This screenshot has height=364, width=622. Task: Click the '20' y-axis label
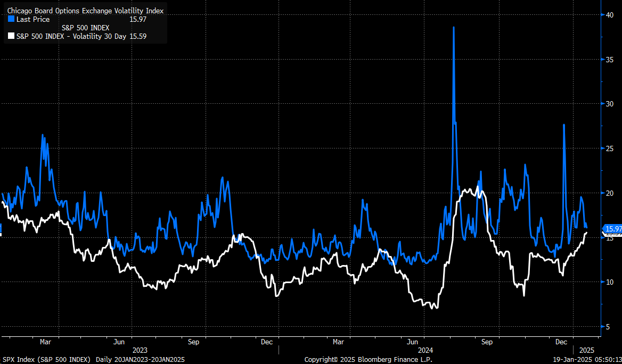click(610, 193)
